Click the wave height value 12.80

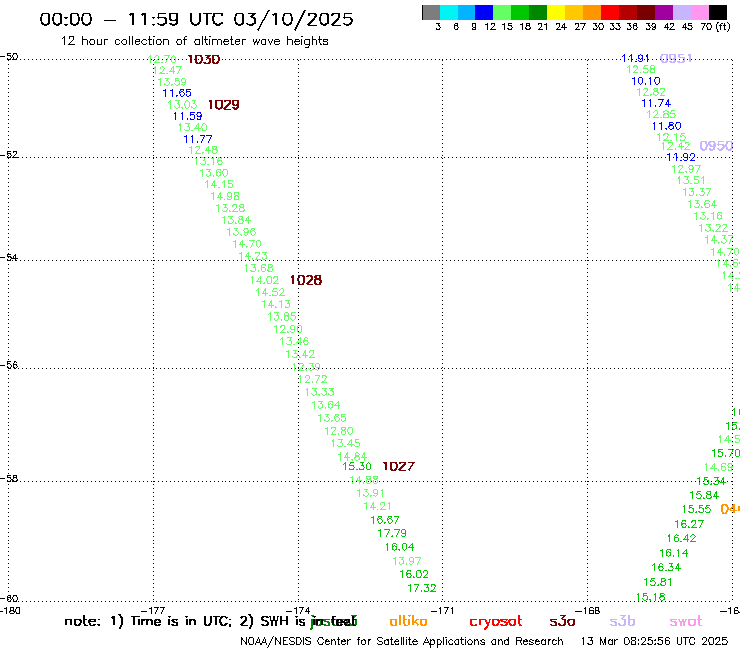tap(339, 431)
